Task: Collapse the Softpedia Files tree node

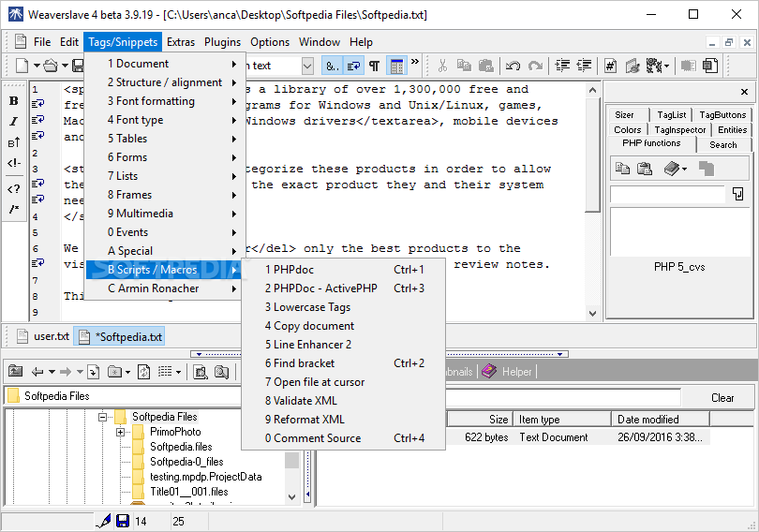Action: 103,417
